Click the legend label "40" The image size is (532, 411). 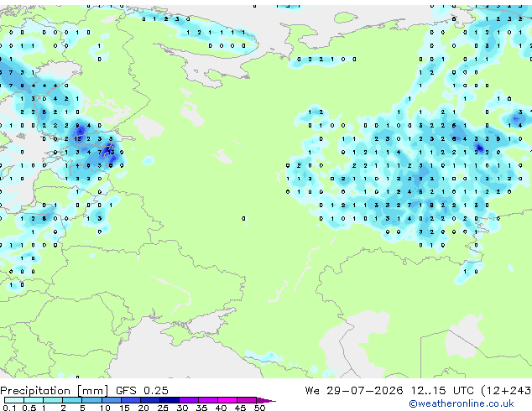click(x=221, y=408)
